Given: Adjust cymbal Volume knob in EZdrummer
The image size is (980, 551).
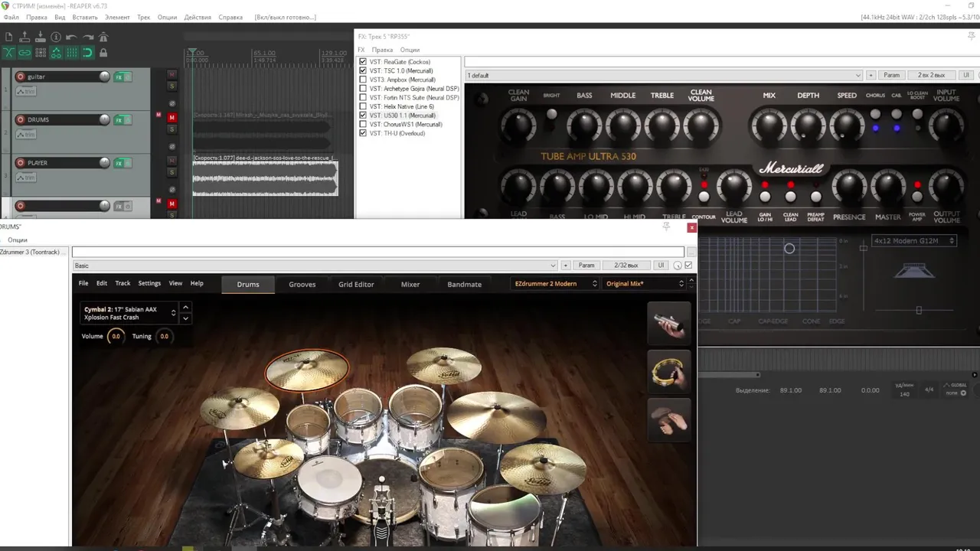Looking at the screenshot, I should tap(116, 336).
